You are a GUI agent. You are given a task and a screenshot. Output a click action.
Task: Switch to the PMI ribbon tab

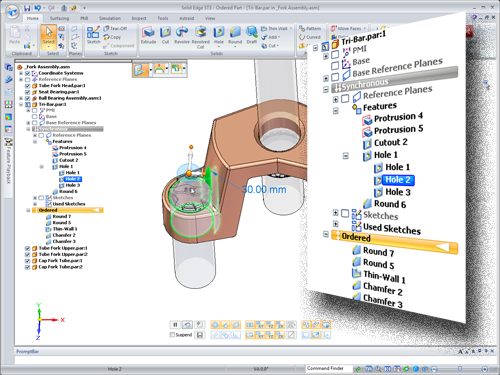(84, 18)
